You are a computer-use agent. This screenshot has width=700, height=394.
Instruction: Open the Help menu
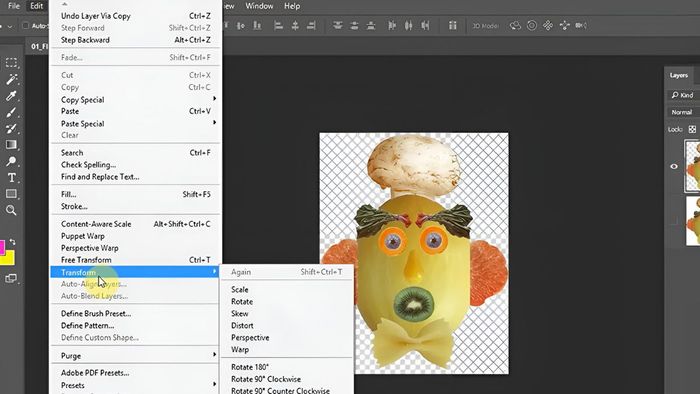[x=292, y=6]
